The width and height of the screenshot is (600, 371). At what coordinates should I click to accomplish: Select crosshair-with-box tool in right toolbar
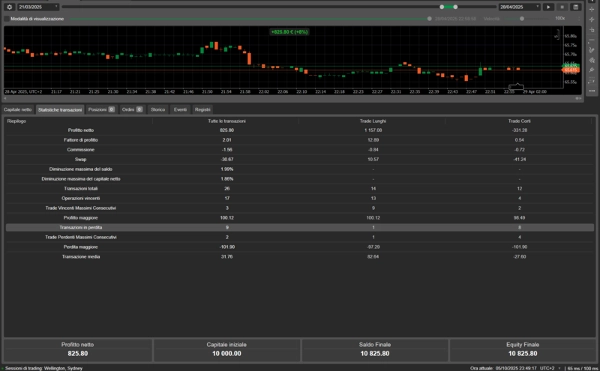tap(592, 30)
